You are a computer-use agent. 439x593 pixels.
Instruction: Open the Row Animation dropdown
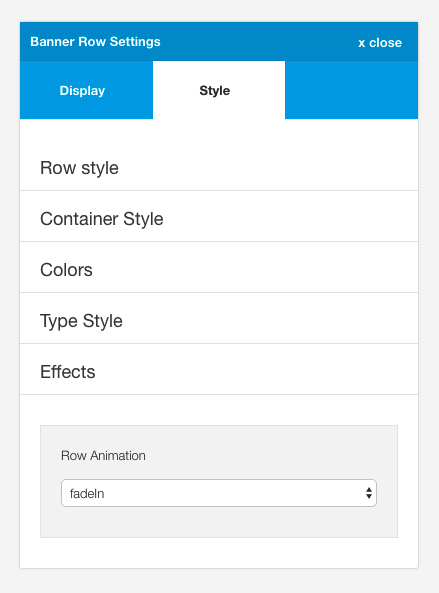point(219,493)
